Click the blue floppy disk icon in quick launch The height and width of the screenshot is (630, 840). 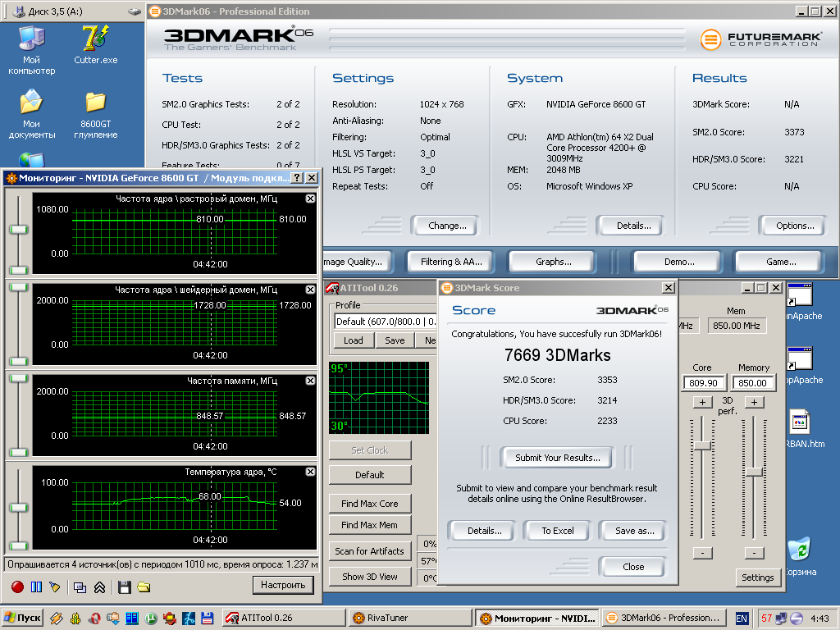[x=208, y=619]
